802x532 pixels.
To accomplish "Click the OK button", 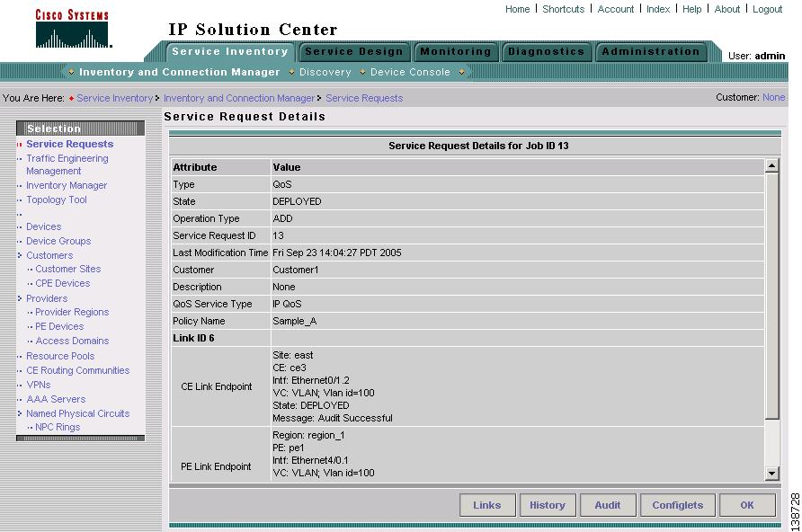I will [747, 505].
